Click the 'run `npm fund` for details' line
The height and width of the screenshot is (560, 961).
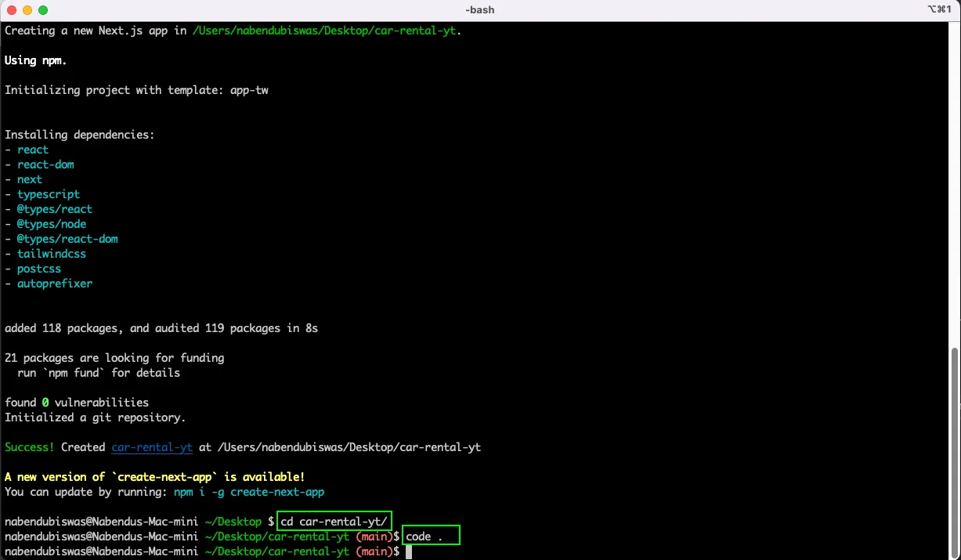tap(99, 373)
